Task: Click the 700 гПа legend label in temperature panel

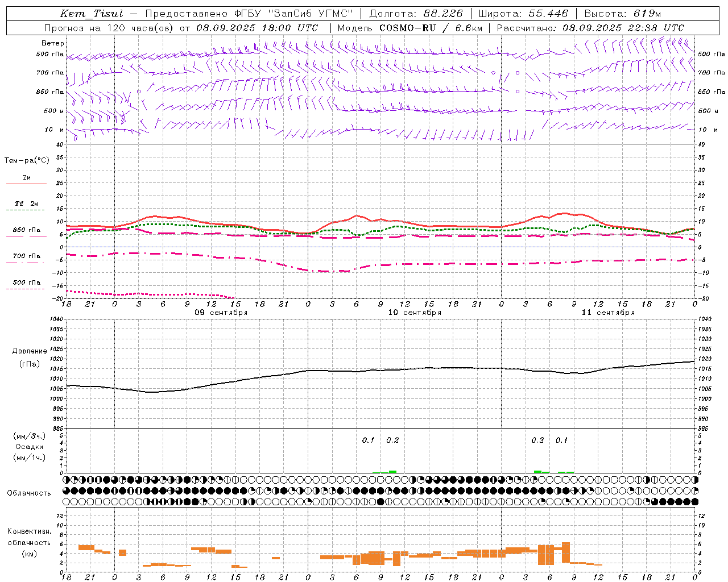Action: 26,256
